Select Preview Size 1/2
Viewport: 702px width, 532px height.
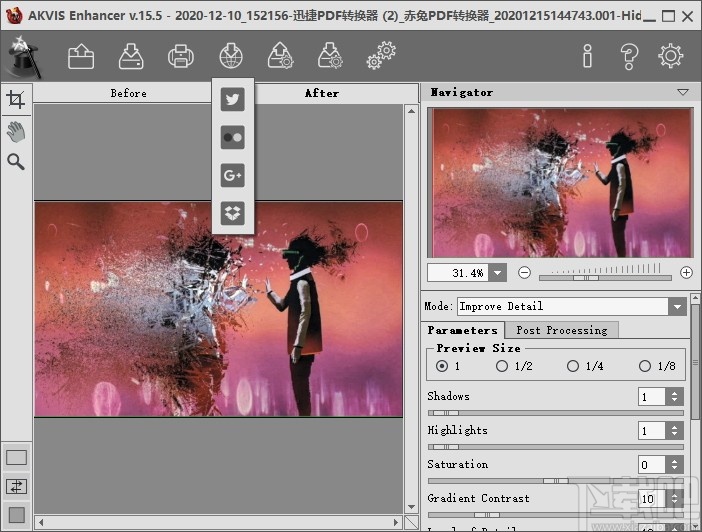[502, 366]
